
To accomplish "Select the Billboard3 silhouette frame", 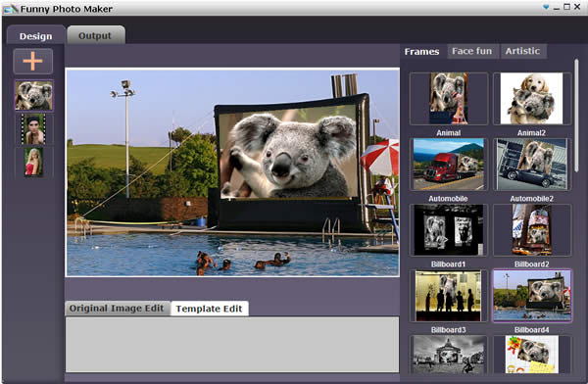I will [x=449, y=296].
